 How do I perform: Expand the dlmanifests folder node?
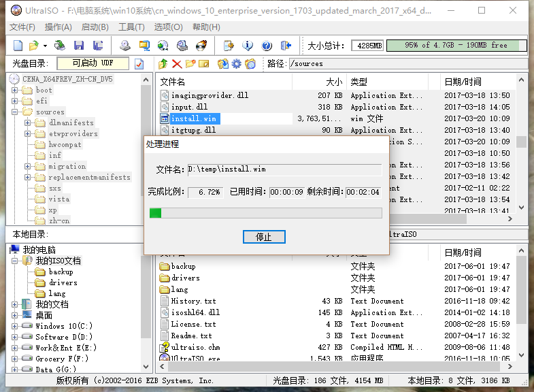(28, 123)
